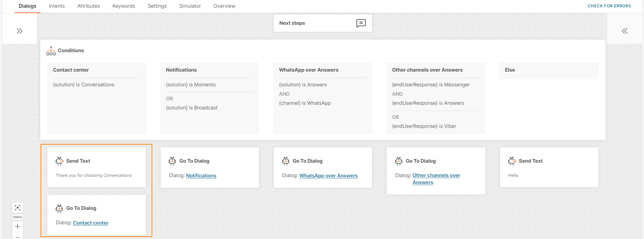644x239 pixels.
Task: Click the robot icon on Other channels dialog block
Action: pyautogui.click(x=399, y=161)
